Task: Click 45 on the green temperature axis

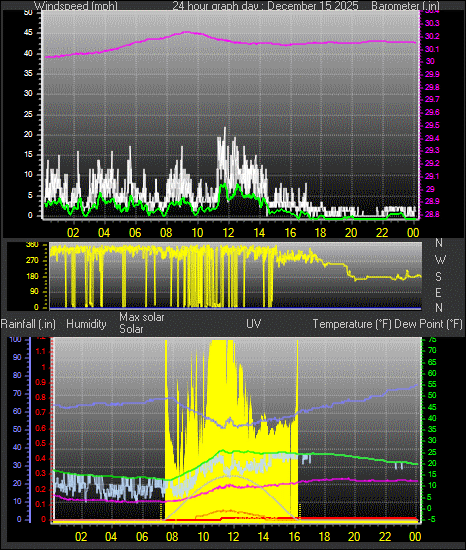Action: tap(432, 407)
